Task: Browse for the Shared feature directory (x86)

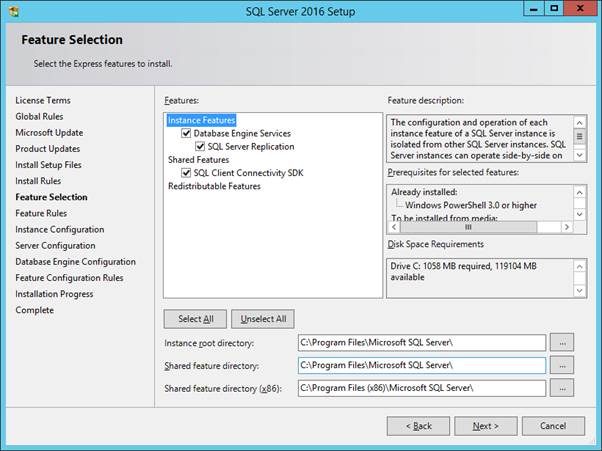Action: coord(562,388)
